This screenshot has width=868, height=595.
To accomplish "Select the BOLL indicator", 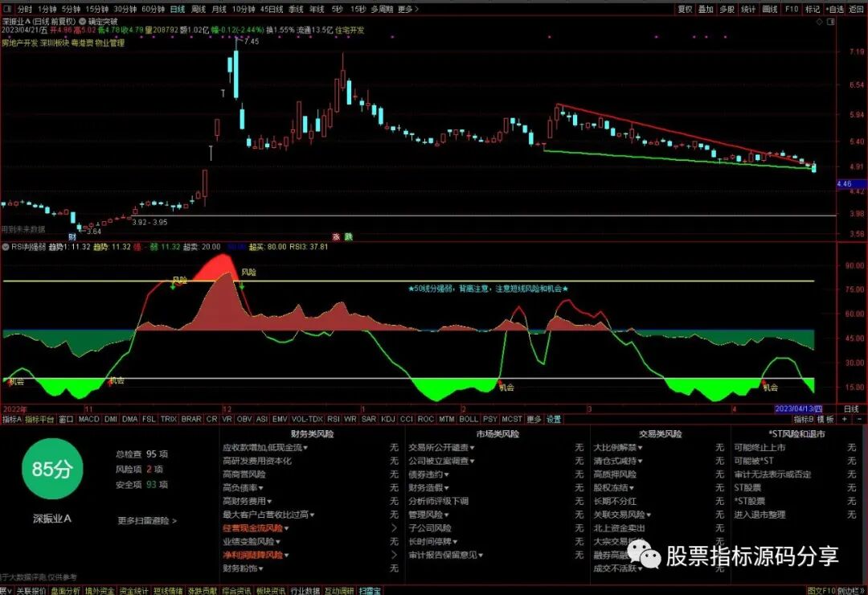I will [x=469, y=420].
